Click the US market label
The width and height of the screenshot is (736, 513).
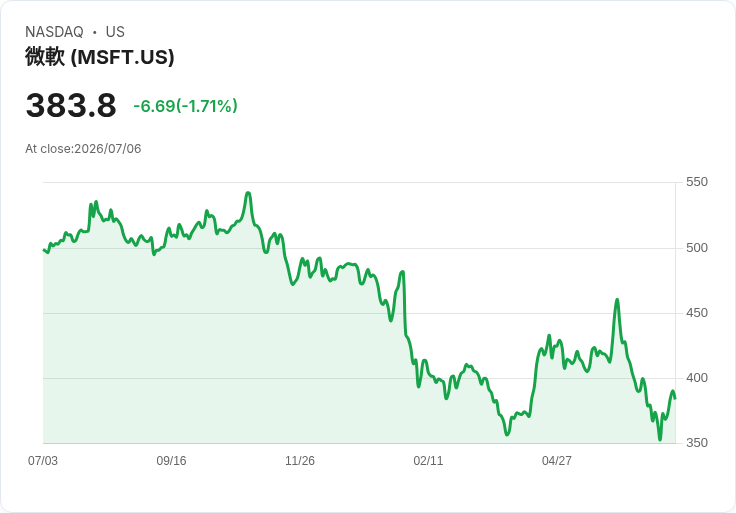(x=115, y=32)
